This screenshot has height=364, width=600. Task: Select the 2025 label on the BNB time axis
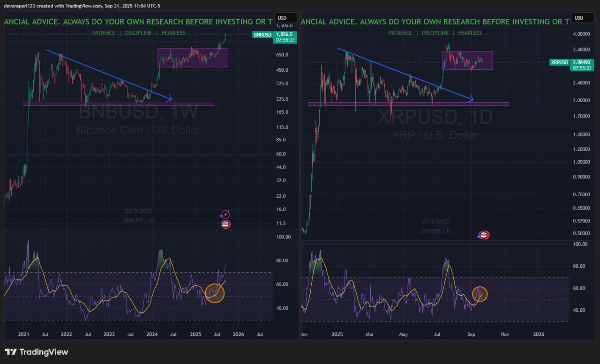pos(195,334)
